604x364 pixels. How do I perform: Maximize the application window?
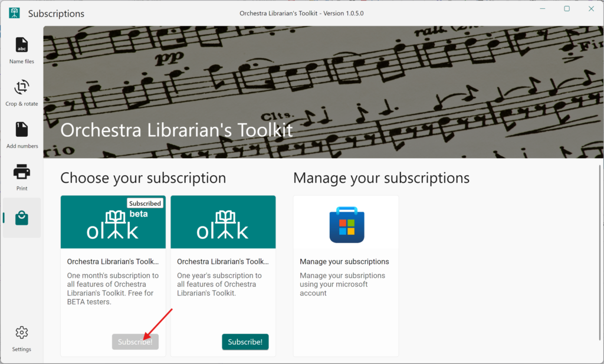pos(567,9)
